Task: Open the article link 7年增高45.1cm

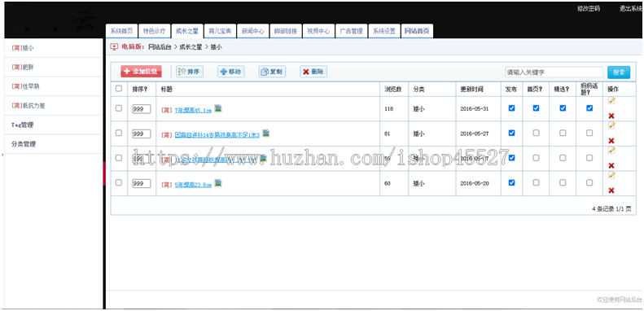Action: (x=193, y=110)
